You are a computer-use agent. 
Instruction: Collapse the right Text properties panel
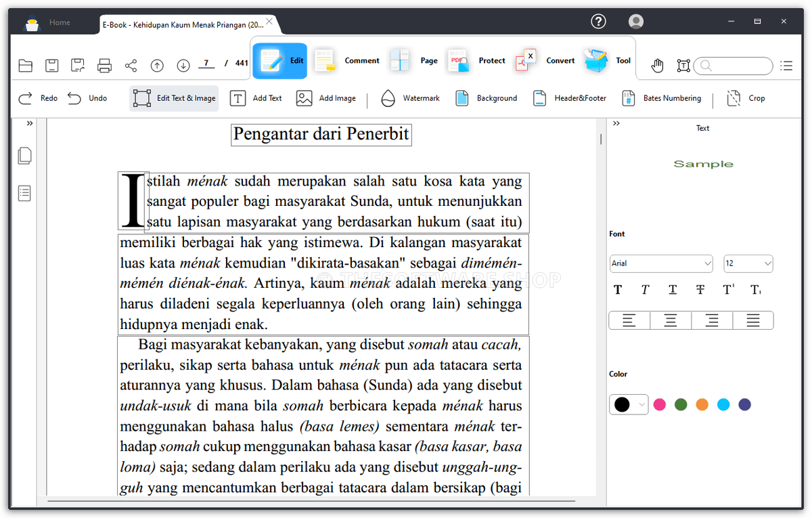[x=616, y=123]
